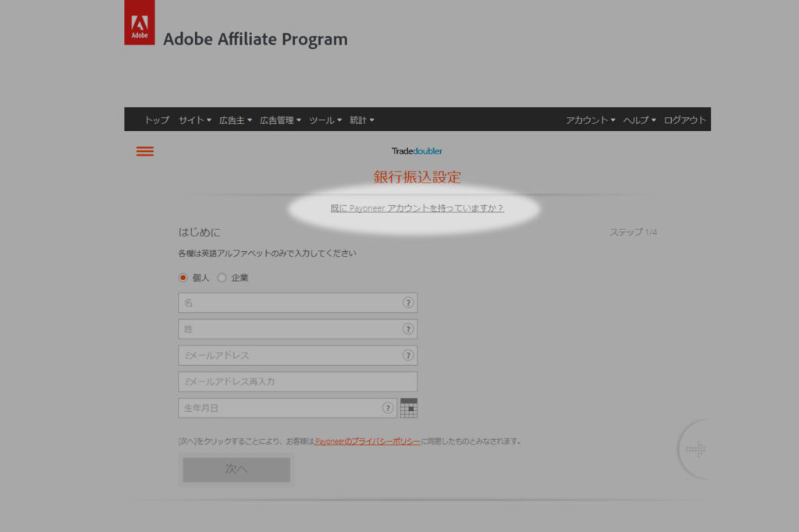Expand the ヘルプ dropdown menu

pos(640,120)
